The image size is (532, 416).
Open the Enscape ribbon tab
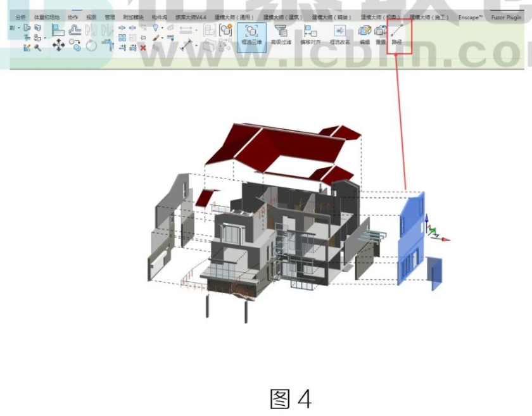pos(471,17)
